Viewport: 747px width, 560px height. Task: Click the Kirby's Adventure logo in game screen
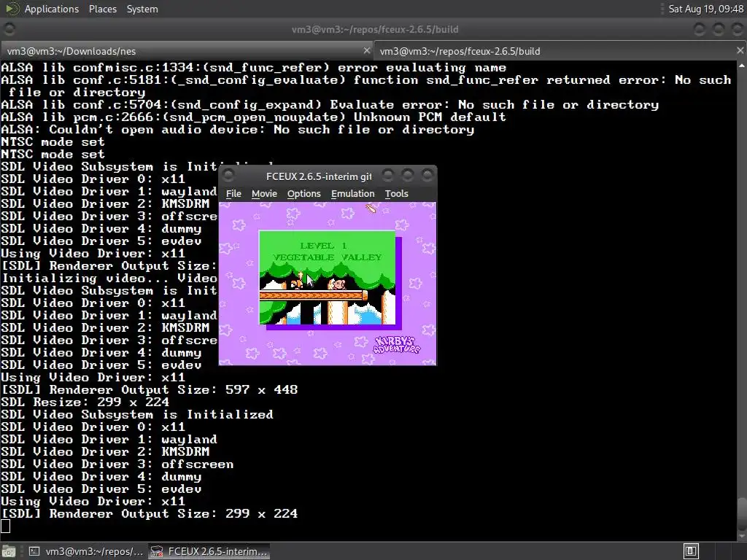pos(397,345)
